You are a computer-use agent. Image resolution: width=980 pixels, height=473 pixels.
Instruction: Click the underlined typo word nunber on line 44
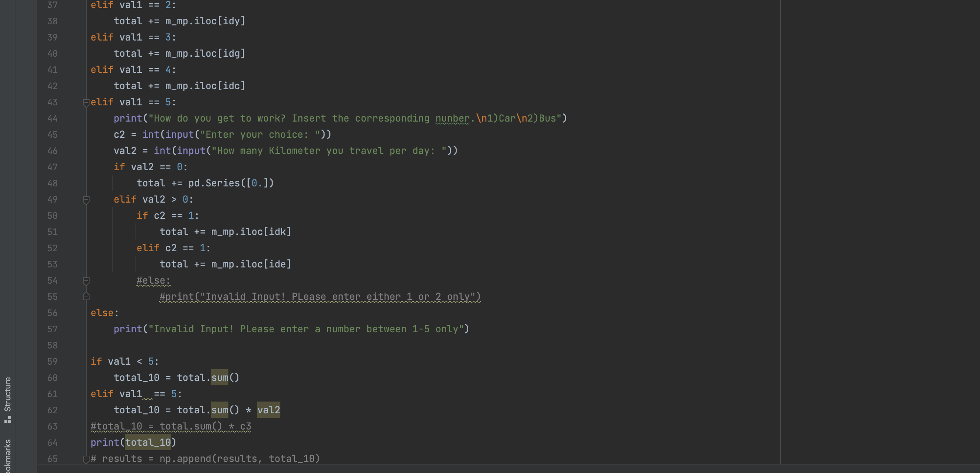tap(452, 118)
